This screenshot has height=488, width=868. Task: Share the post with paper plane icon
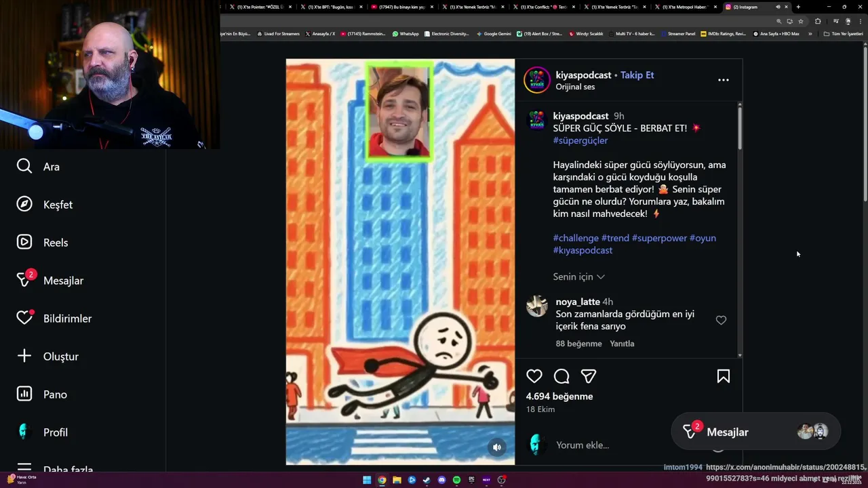589,376
